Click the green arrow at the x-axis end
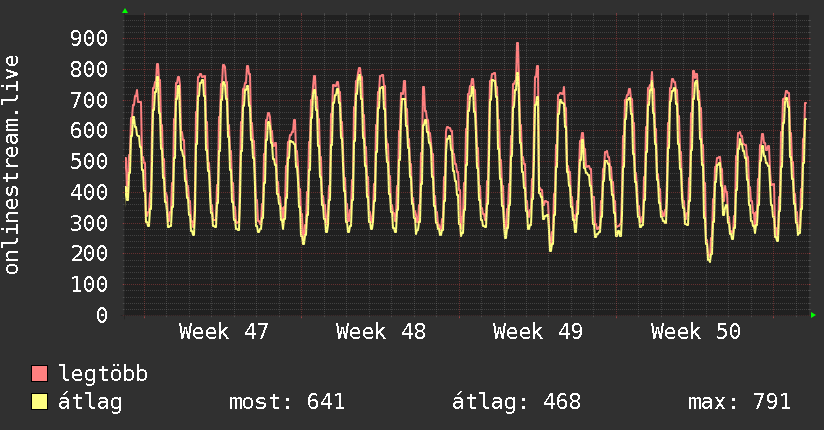The width and height of the screenshot is (824, 430). coord(813,315)
